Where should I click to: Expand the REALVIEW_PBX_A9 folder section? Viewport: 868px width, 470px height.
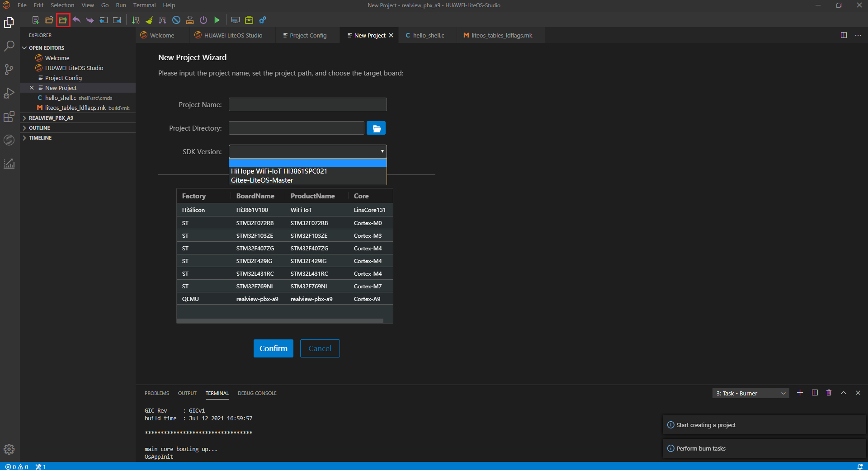(x=78, y=118)
